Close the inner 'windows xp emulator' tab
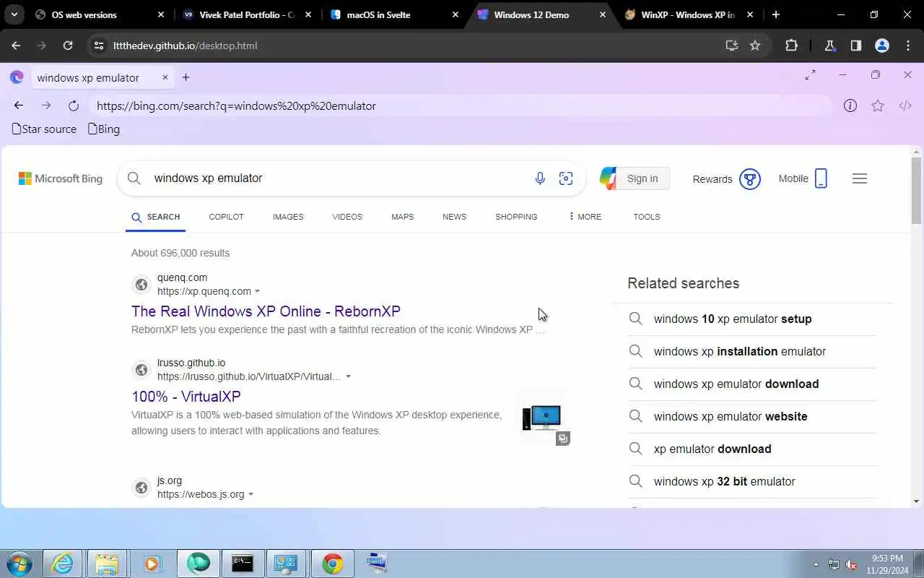This screenshot has width=924, height=578. [165, 77]
